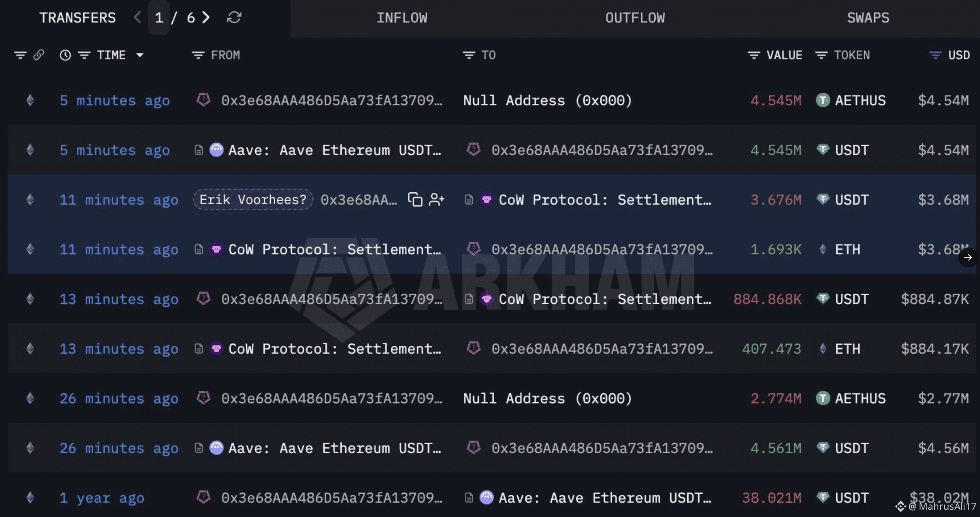Click the refresh transfers icon
Image resolution: width=980 pixels, height=517 pixels.
pos(234,18)
